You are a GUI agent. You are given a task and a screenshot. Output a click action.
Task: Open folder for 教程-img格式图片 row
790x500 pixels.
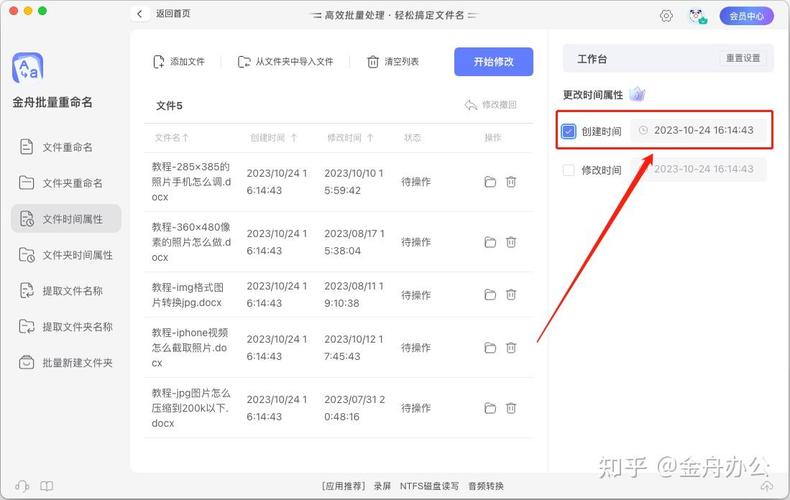pyautogui.click(x=490, y=295)
